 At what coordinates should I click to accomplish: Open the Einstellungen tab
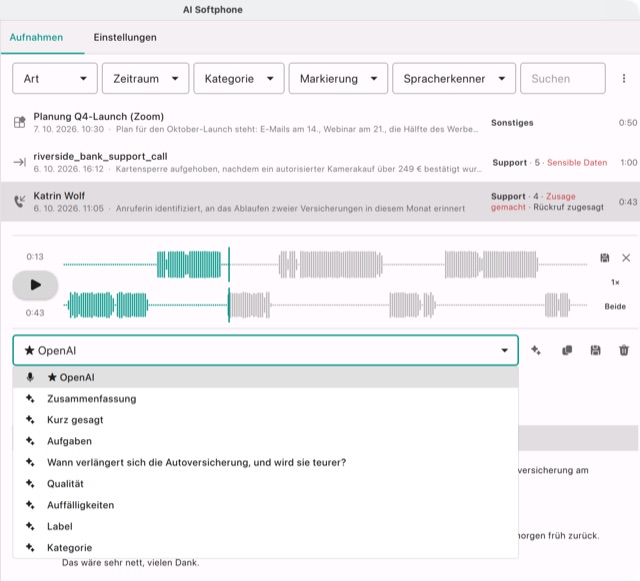pos(125,38)
